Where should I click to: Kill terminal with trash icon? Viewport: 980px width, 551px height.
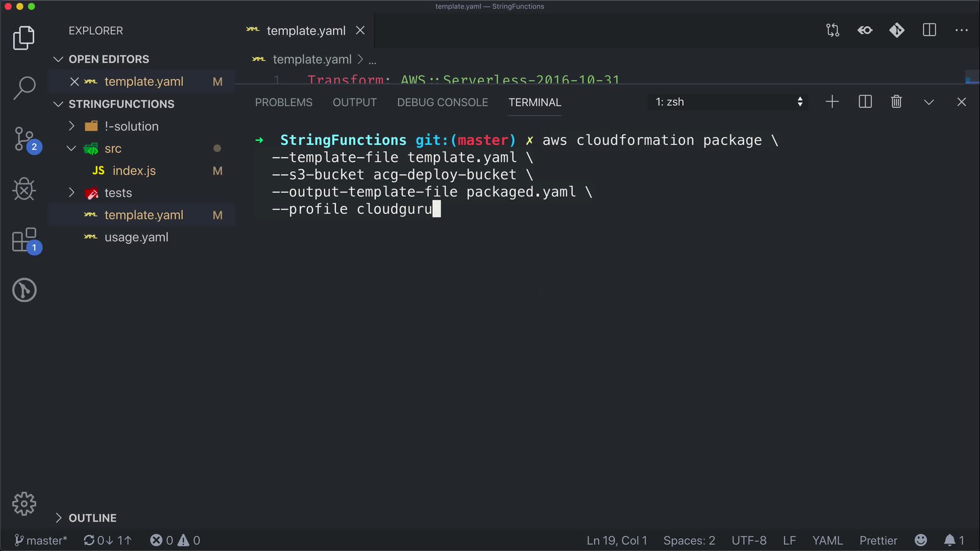click(x=896, y=102)
